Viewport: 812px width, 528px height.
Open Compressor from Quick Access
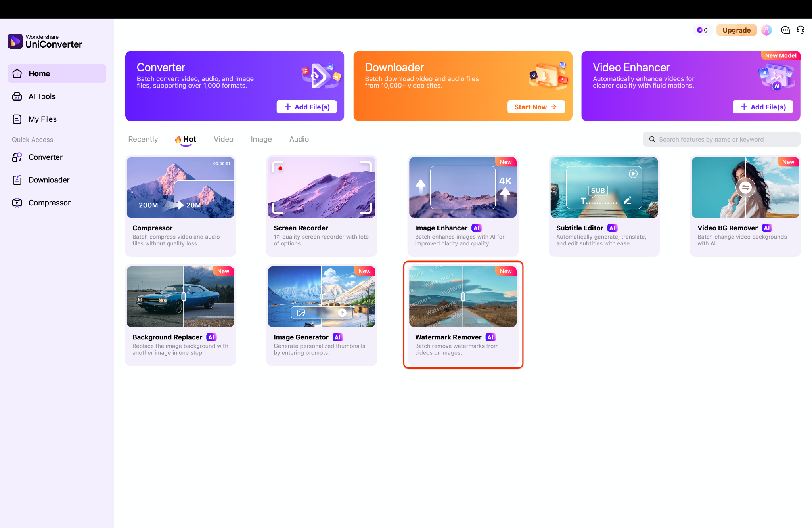click(x=57, y=203)
